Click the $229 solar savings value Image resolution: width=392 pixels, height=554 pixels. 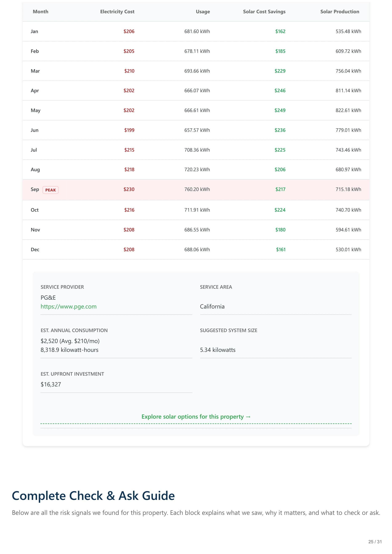tap(280, 71)
